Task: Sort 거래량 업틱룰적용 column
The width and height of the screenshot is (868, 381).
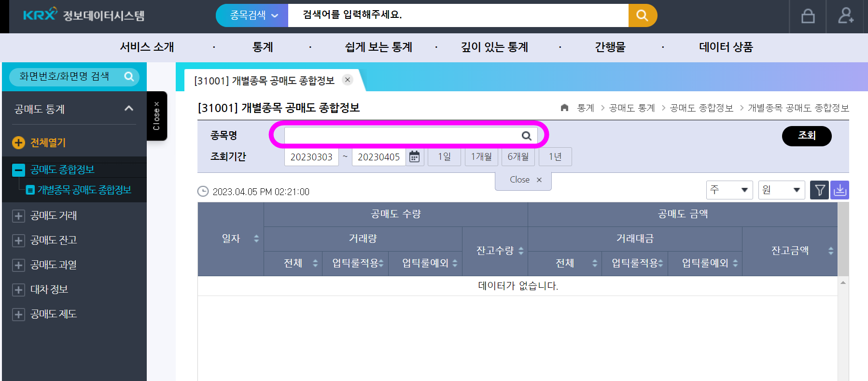Action: coord(381,263)
